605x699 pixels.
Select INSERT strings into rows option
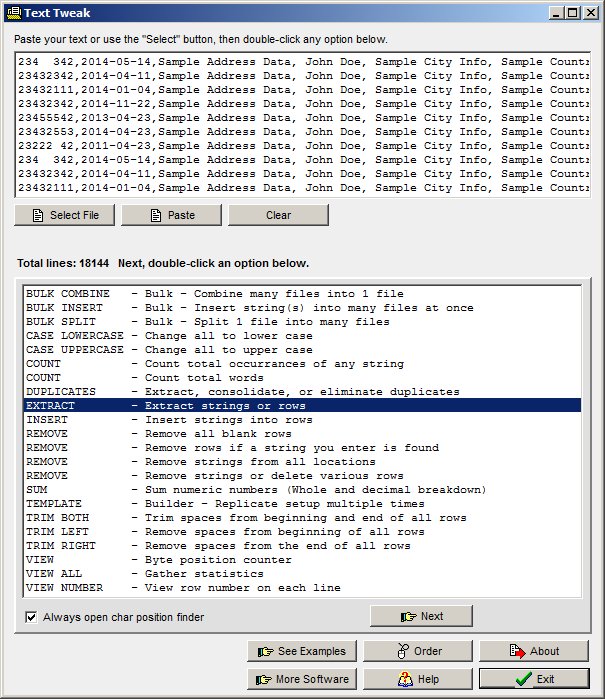click(x=302, y=419)
